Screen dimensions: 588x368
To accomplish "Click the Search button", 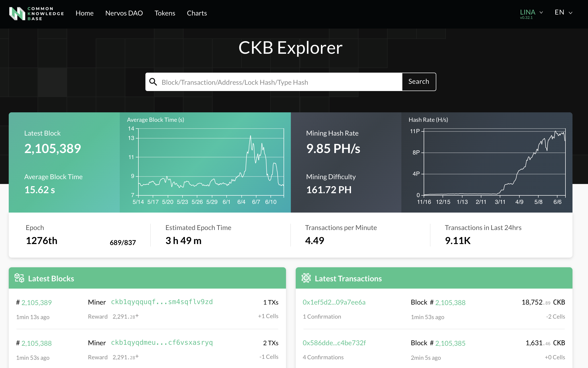I will [419, 82].
